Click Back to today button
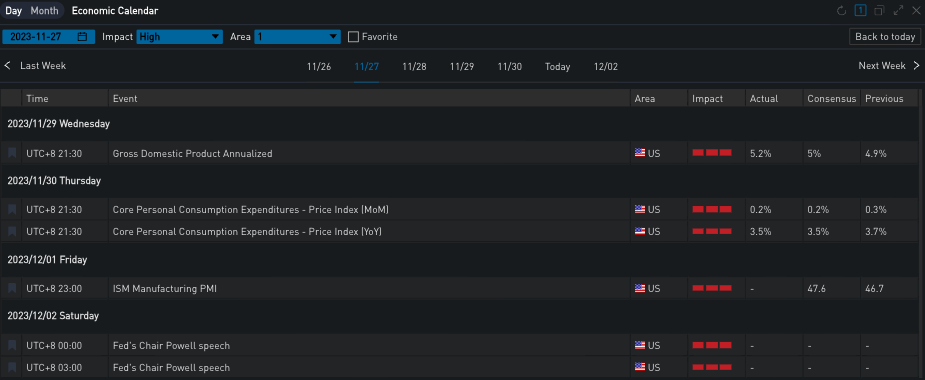Viewport: 925px width, 380px height. tap(885, 37)
